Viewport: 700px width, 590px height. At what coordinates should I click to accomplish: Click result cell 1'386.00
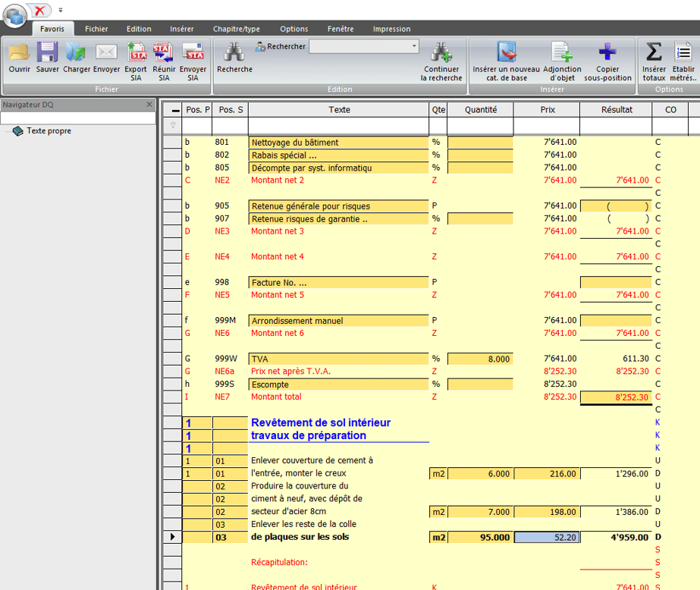click(x=616, y=512)
